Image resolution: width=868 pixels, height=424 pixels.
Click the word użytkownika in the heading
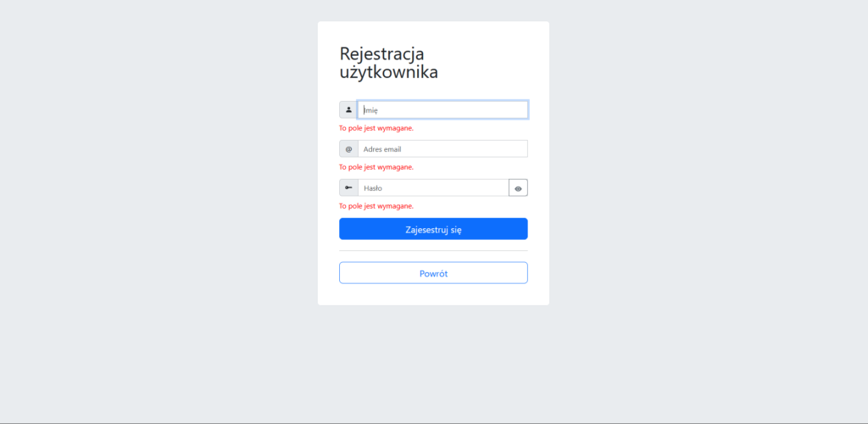pyautogui.click(x=388, y=73)
